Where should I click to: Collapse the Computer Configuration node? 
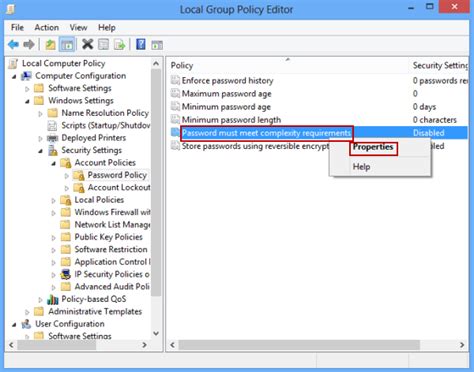click(14, 77)
